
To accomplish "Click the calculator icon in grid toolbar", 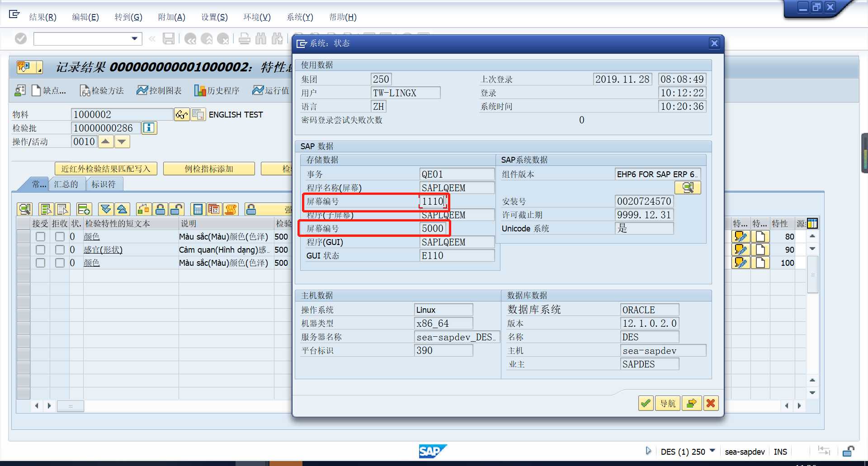I will tap(198, 209).
